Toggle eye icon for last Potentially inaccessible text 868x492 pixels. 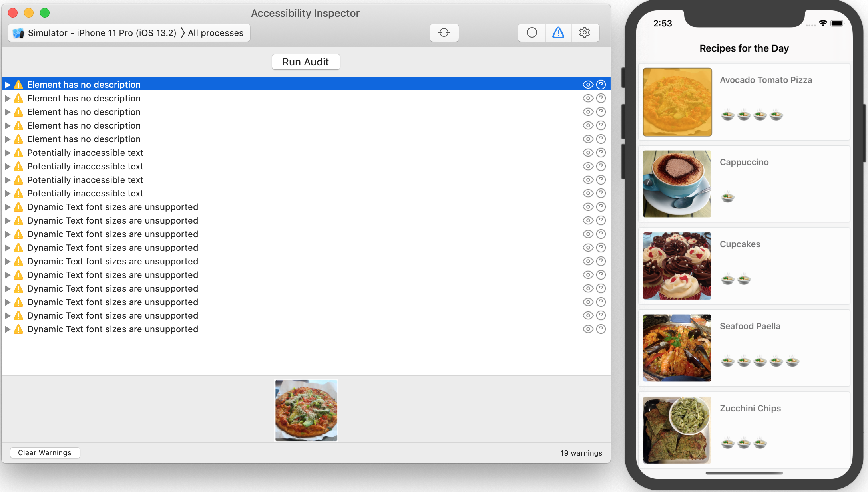coord(588,193)
